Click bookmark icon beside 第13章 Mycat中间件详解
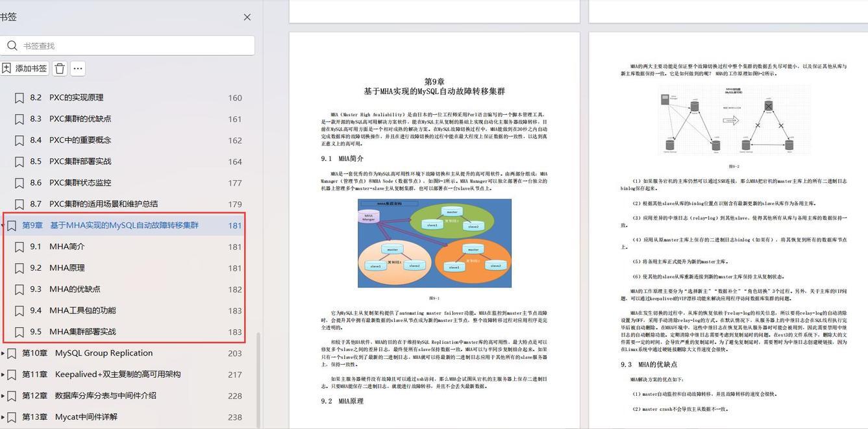Screen dimensions: 868x429 (12, 417)
